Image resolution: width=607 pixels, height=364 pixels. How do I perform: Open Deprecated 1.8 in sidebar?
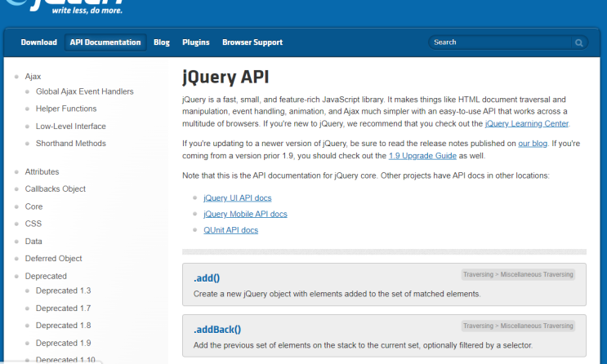tap(64, 326)
